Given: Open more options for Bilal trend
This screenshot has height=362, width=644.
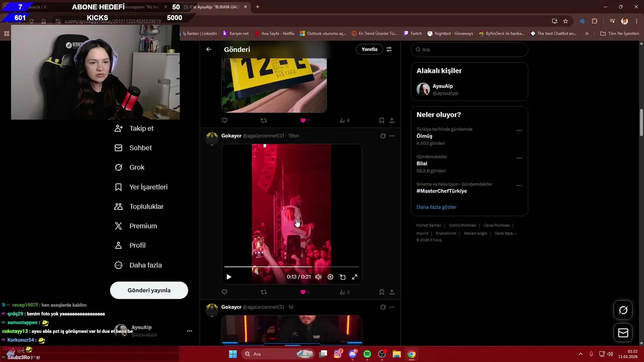Looking at the screenshot, I should 519,158.
